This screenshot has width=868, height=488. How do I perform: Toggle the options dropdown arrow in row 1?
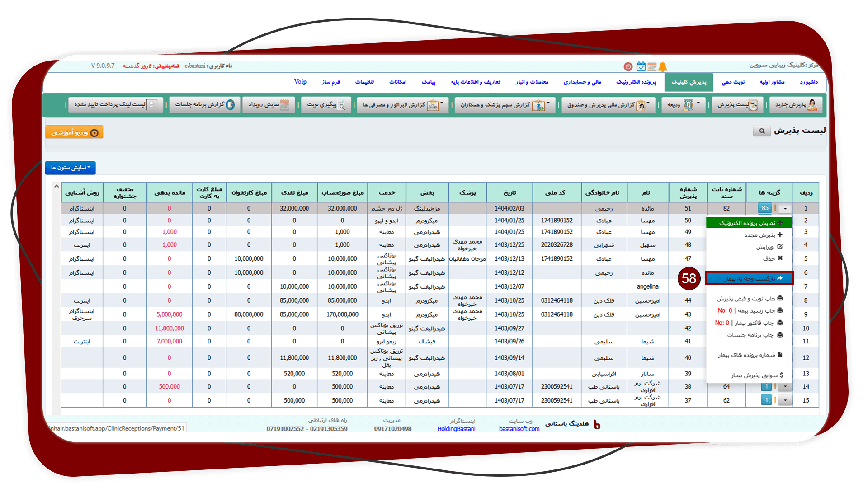785,209
